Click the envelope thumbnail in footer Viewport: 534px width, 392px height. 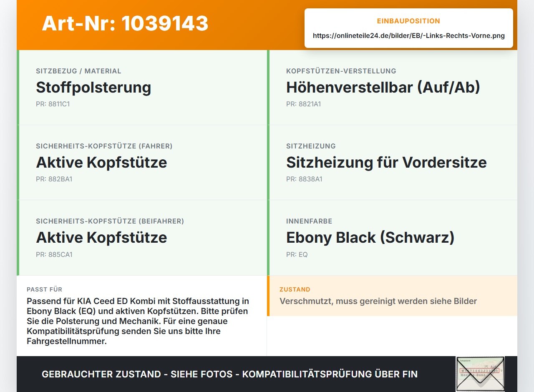pyautogui.click(x=480, y=374)
